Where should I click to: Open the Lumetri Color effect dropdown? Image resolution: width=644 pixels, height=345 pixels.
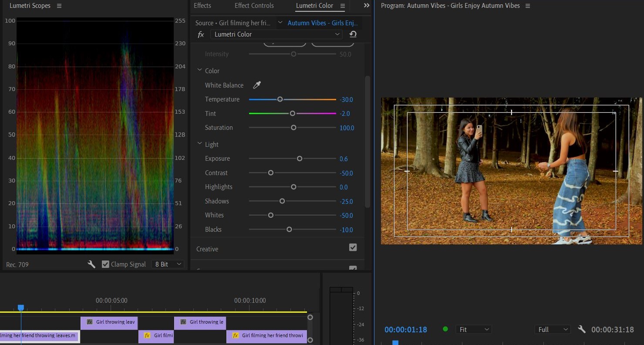(276, 34)
